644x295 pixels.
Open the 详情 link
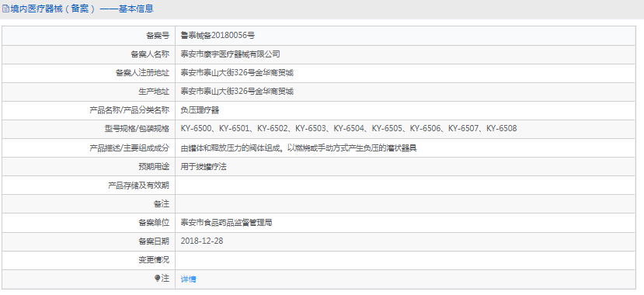[188, 279]
